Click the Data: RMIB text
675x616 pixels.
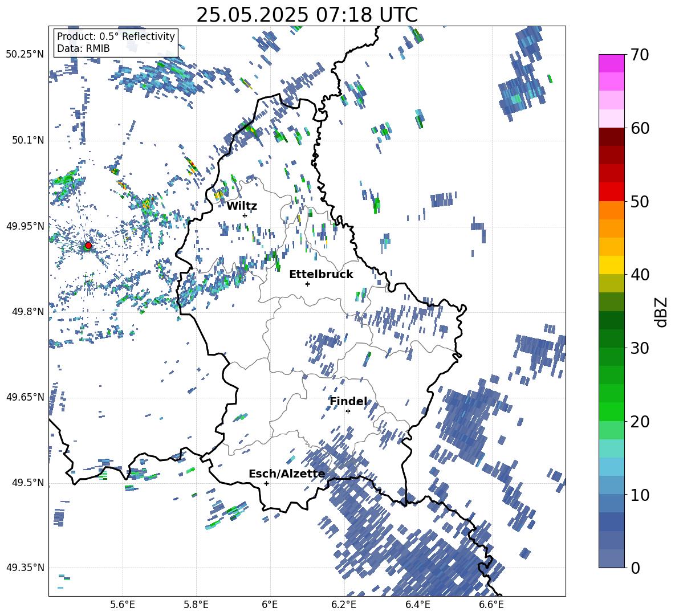click(83, 48)
